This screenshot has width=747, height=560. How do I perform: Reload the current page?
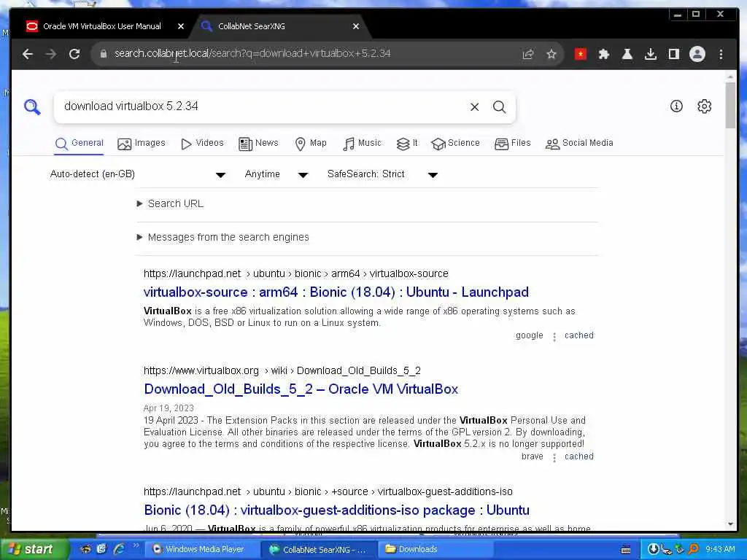[x=74, y=54]
